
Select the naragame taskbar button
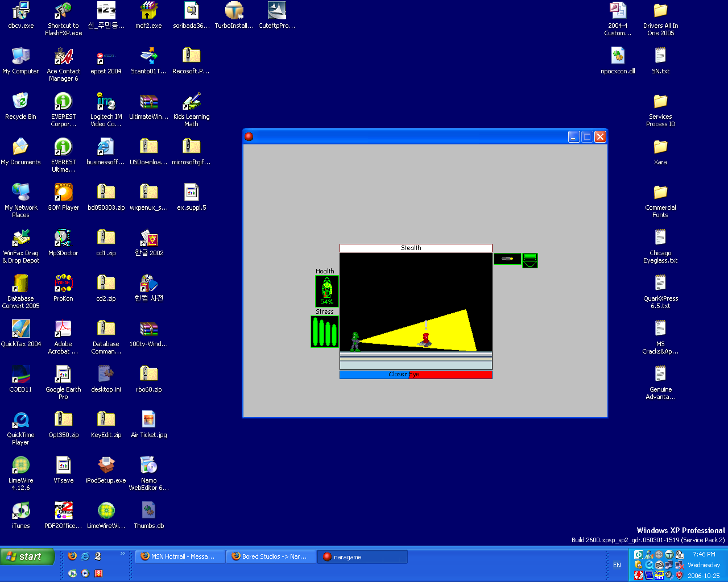point(362,557)
